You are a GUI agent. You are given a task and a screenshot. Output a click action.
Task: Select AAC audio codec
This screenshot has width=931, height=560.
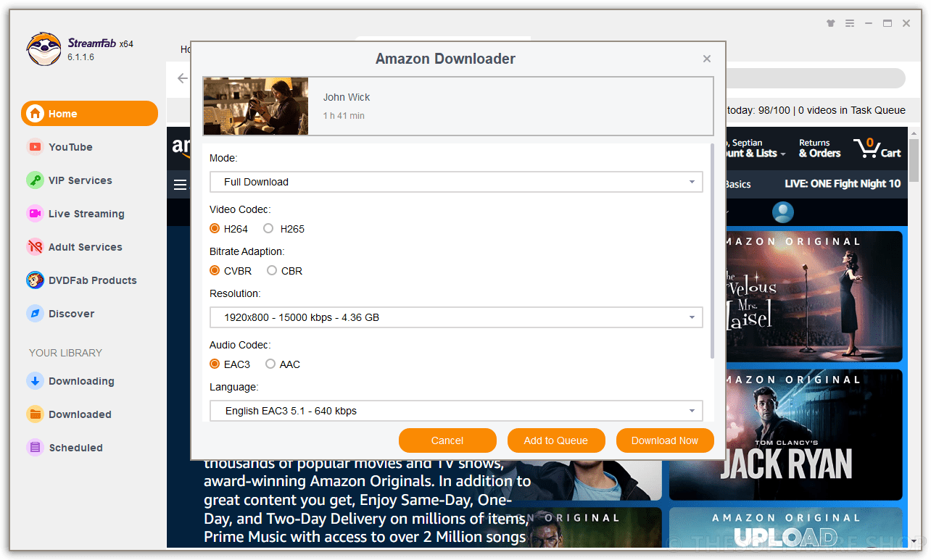tap(270, 364)
